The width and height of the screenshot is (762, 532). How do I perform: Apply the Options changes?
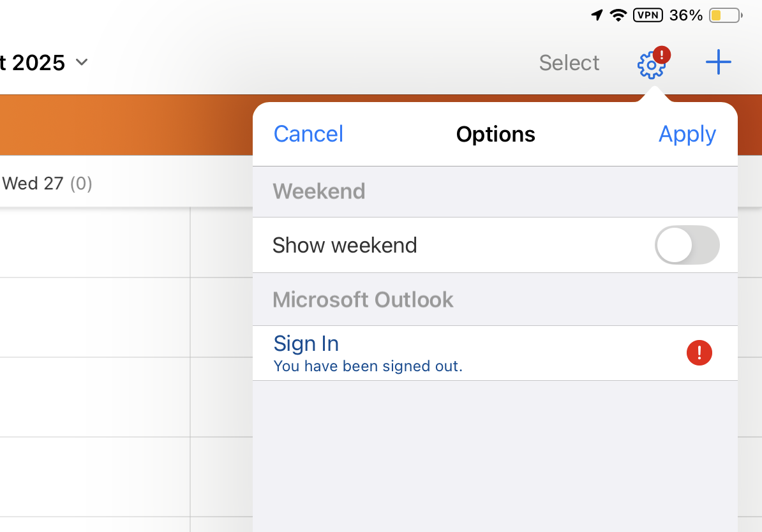tap(687, 134)
